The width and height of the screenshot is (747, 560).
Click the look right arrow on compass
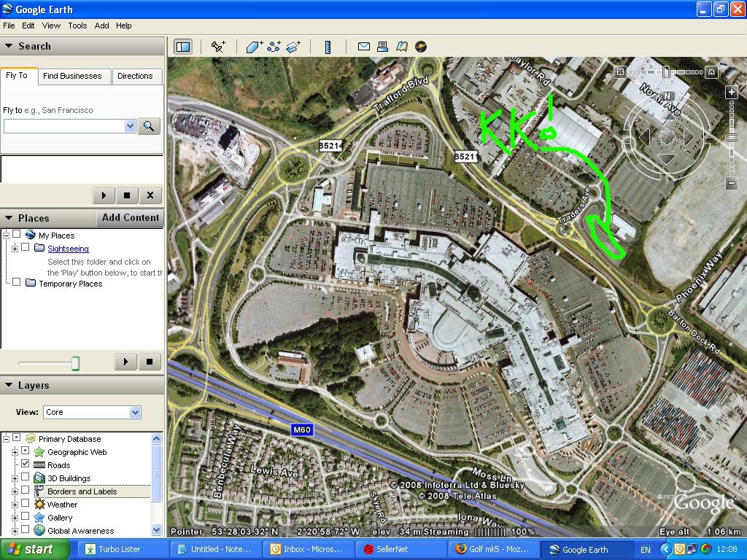coord(689,137)
